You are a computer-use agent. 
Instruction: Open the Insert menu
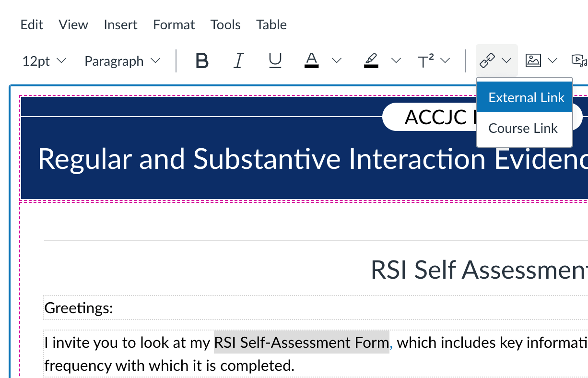pos(120,25)
